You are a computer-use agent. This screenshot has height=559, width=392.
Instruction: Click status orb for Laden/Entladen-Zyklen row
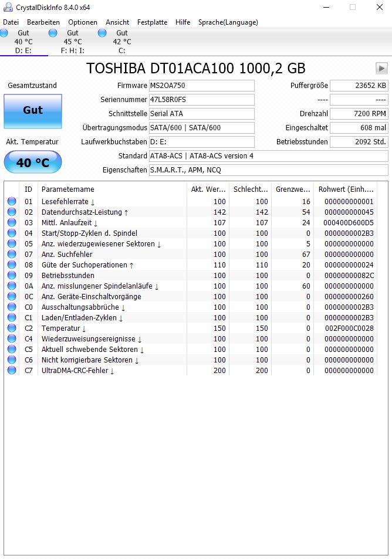[x=12, y=318]
